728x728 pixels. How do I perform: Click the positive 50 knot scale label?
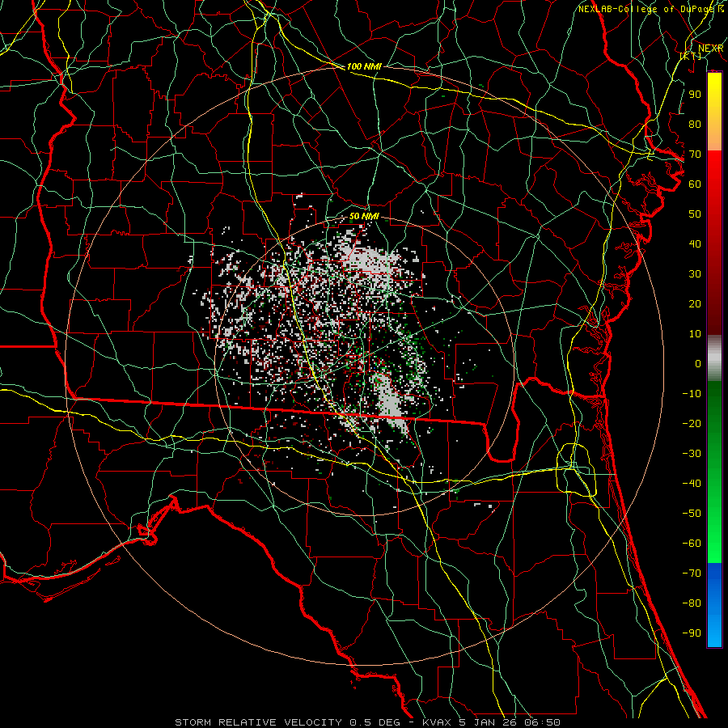tap(695, 214)
